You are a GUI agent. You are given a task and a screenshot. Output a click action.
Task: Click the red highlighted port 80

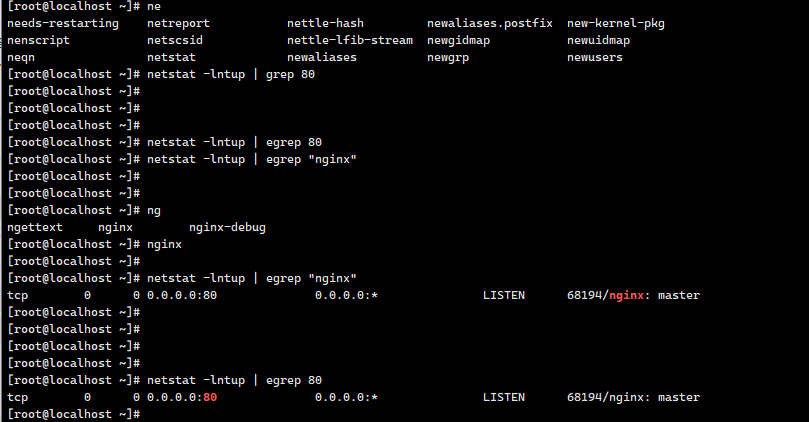pyautogui.click(x=209, y=397)
